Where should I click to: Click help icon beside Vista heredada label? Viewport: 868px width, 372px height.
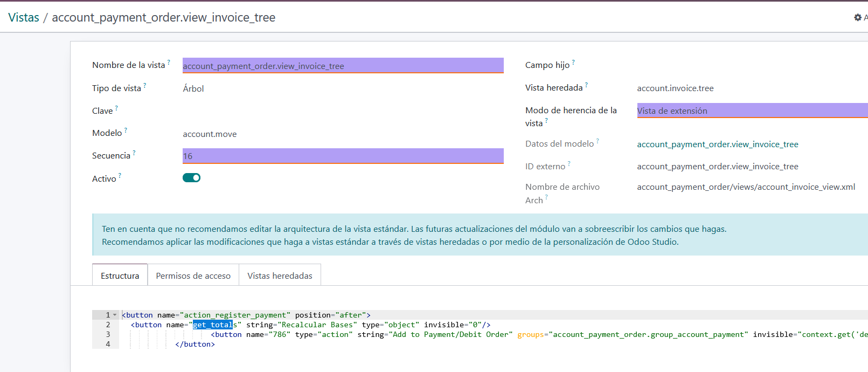click(586, 85)
